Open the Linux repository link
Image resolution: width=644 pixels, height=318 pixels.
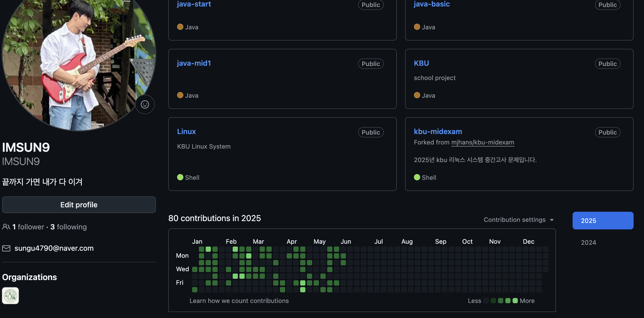point(186,131)
